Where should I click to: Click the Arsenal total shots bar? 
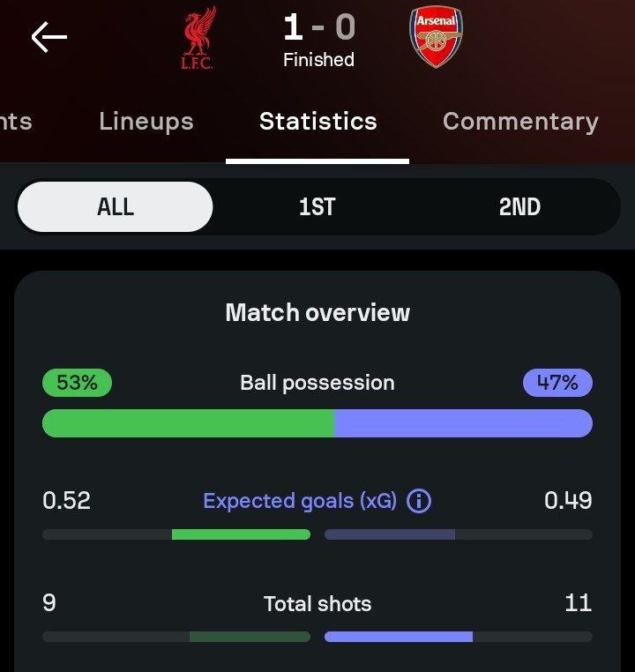point(399,637)
